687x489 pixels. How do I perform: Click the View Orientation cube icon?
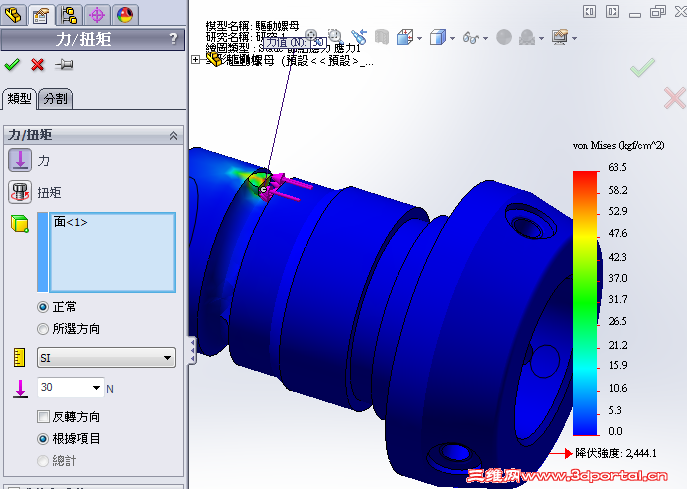(405, 38)
